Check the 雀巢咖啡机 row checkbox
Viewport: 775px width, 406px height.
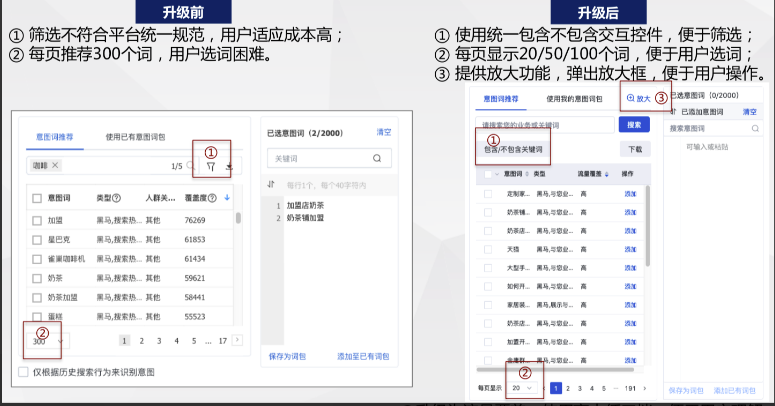[x=37, y=259]
